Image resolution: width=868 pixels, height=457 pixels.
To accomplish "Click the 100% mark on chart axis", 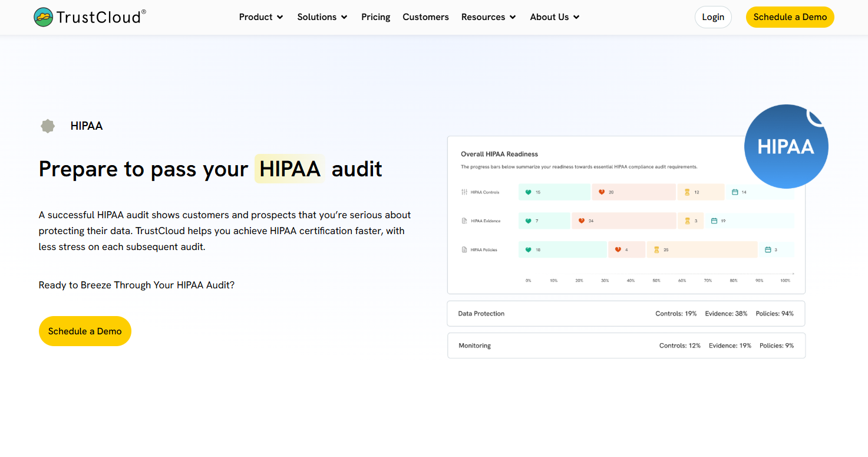I will click(785, 281).
